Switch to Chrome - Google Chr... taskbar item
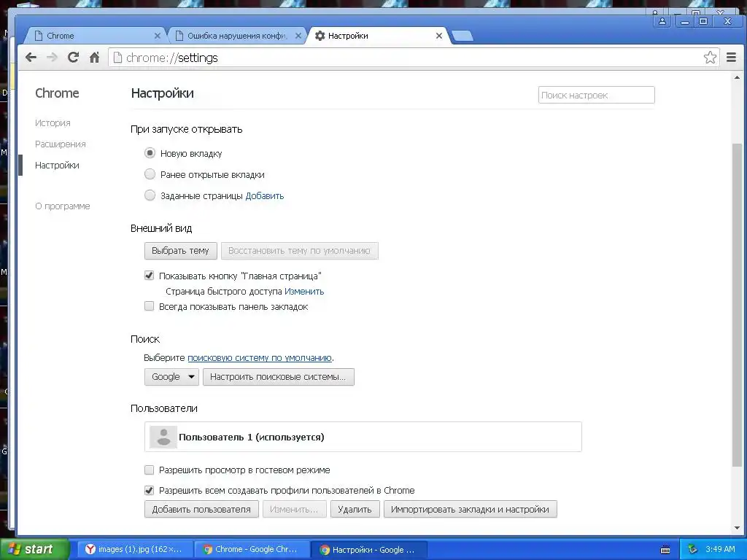This screenshot has width=747, height=560. pyautogui.click(x=252, y=550)
